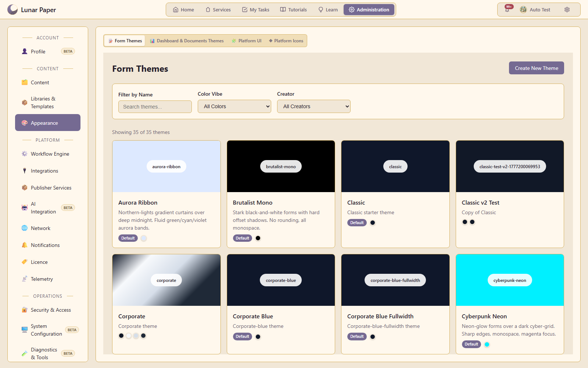Screen dimensions: 588x368
Task: Switch to Dashboard & Documents Themes tab
Action: pos(187,41)
